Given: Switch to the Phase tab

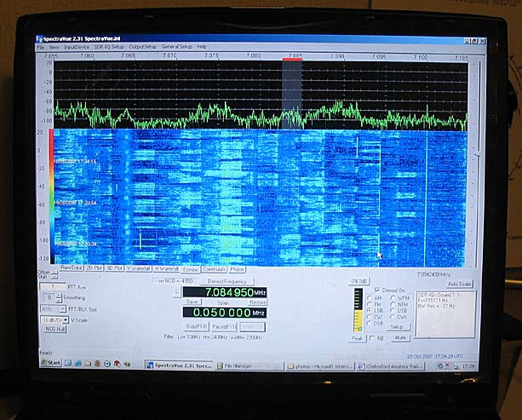Looking at the screenshot, I should pos(237,269).
